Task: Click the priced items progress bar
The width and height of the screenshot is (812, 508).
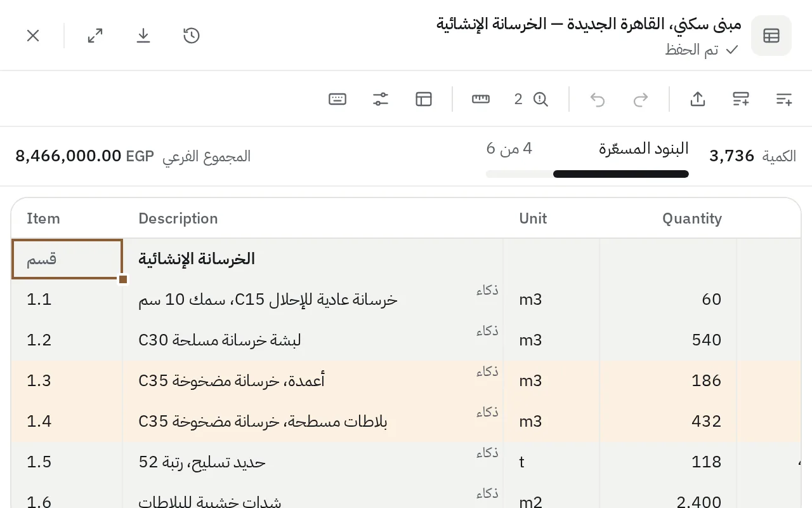Action: point(587,174)
